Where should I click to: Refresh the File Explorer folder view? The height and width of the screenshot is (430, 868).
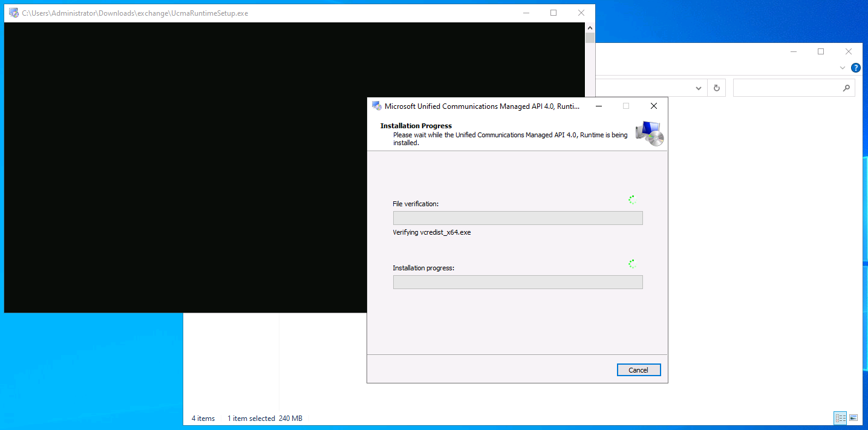point(717,88)
